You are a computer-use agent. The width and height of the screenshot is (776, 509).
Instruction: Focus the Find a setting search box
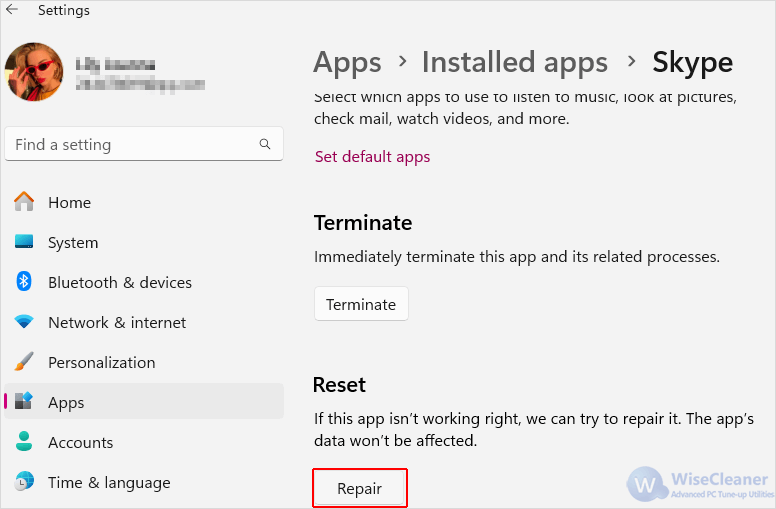(x=144, y=144)
